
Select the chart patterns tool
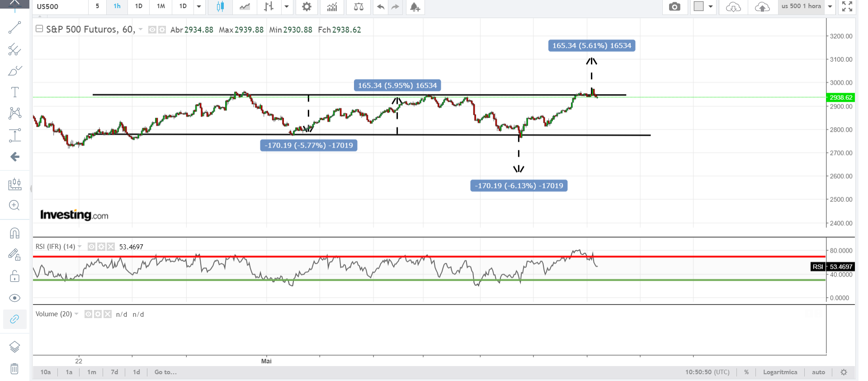tap(14, 113)
